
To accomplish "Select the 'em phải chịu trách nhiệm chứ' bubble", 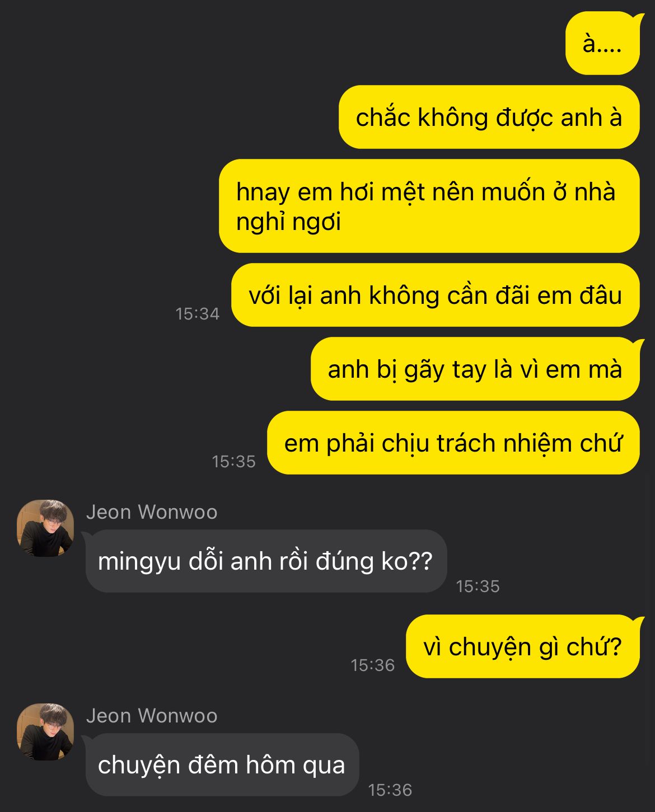I will pyautogui.click(x=453, y=443).
